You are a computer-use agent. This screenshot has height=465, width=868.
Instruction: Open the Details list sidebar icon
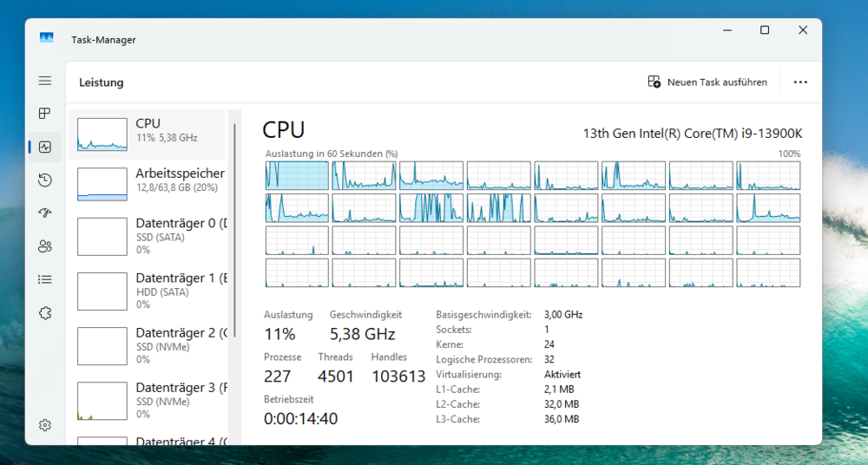coord(45,279)
